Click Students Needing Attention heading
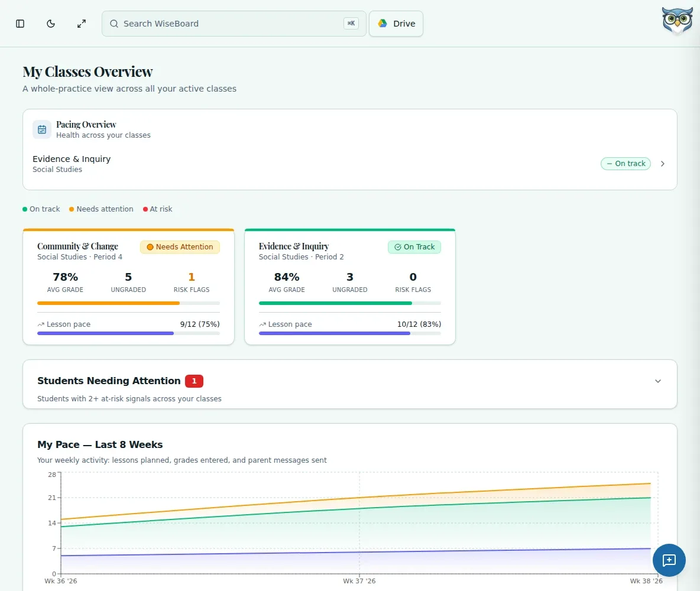 point(109,381)
